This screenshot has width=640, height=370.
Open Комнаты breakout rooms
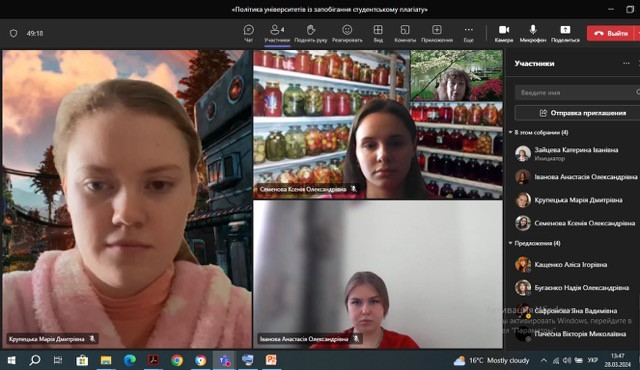click(405, 33)
